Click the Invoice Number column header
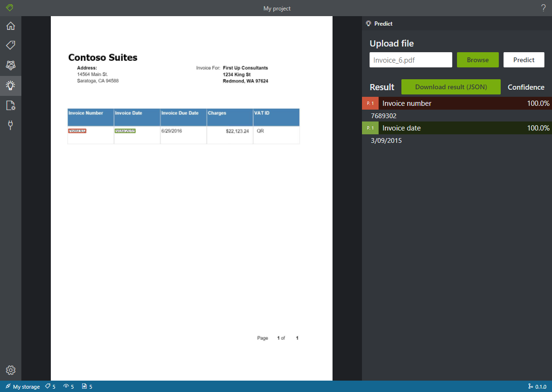The width and height of the screenshot is (552, 392). [x=86, y=113]
